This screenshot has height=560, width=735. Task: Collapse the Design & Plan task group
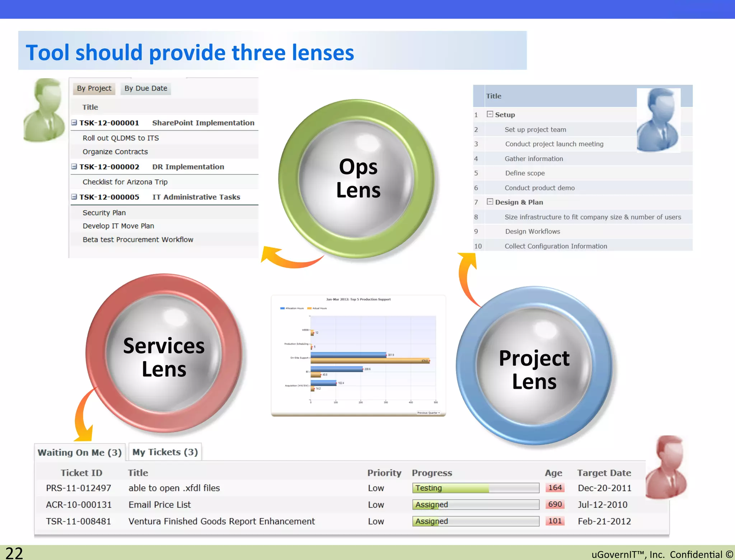[x=490, y=202]
